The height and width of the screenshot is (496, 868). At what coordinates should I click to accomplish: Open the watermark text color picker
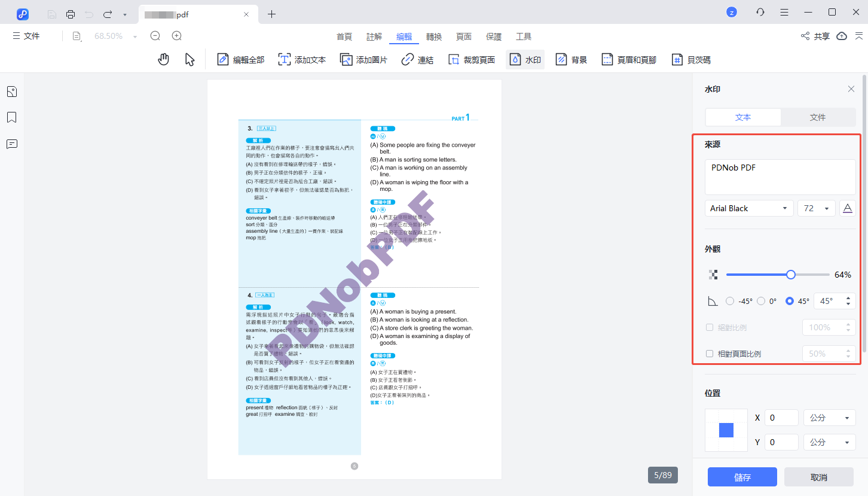[x=847, y=208]
